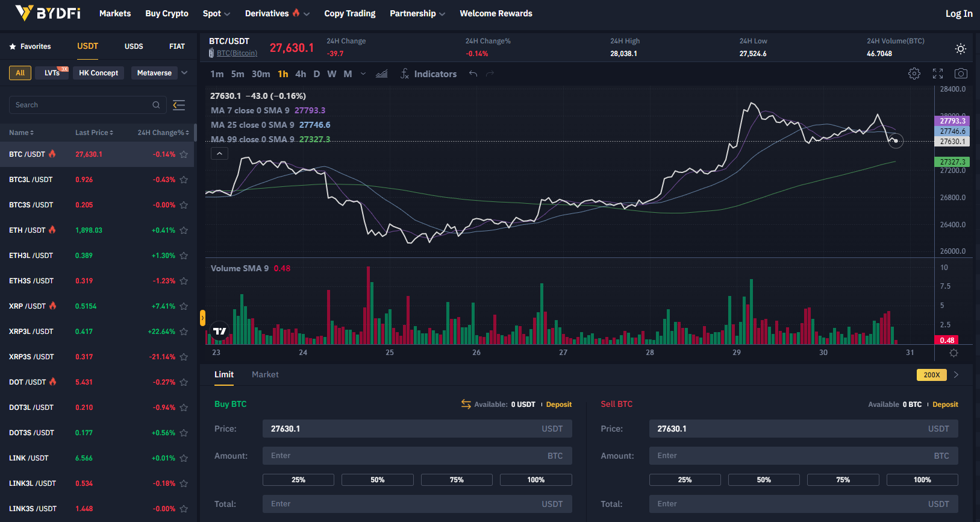Filter by Metaverse category
The height and width of the screenshot is (522, 980).
154,73
